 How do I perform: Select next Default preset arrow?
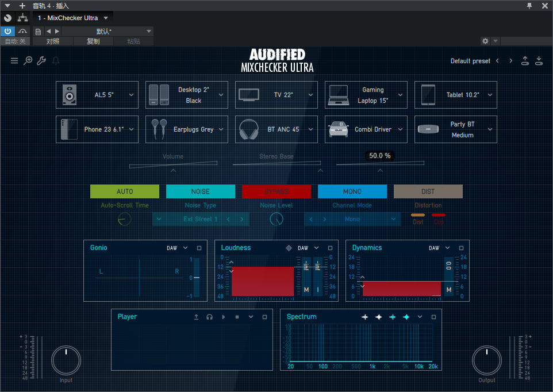coord(510,60)
